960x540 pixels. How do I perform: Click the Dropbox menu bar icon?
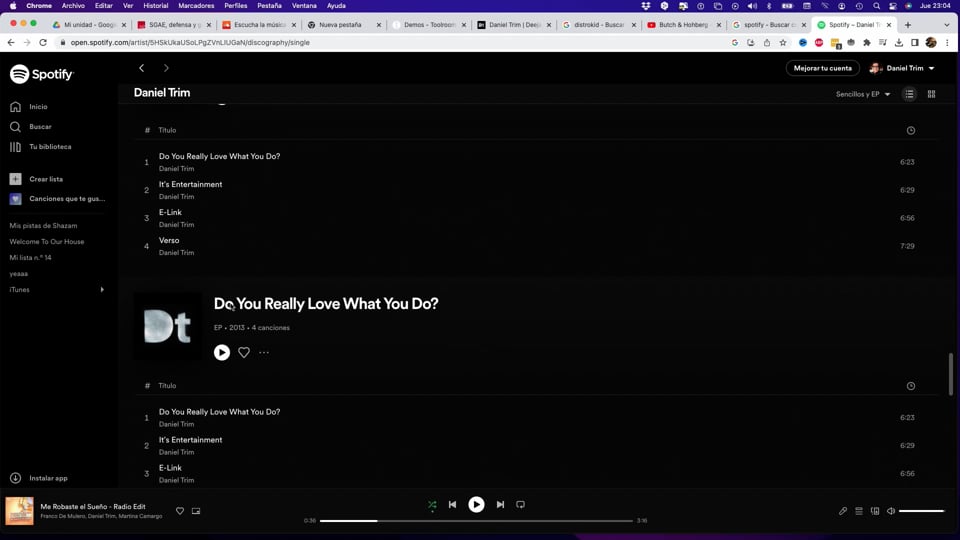click(x=645, y=6)
